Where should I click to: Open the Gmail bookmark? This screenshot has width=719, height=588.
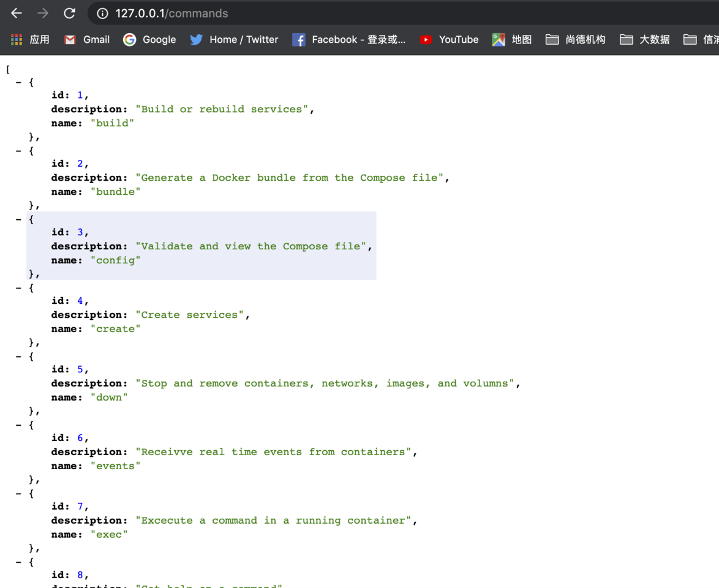click(x=87, y=39)
